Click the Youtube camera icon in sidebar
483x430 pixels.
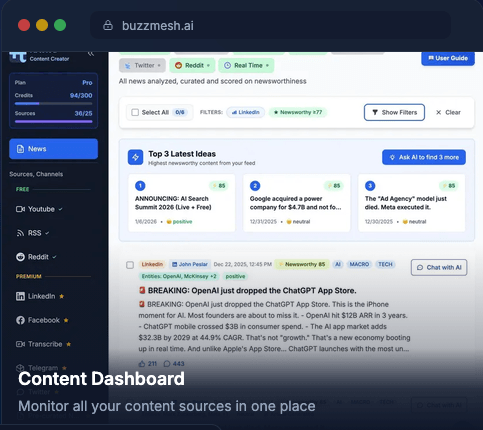click(20, 209)
